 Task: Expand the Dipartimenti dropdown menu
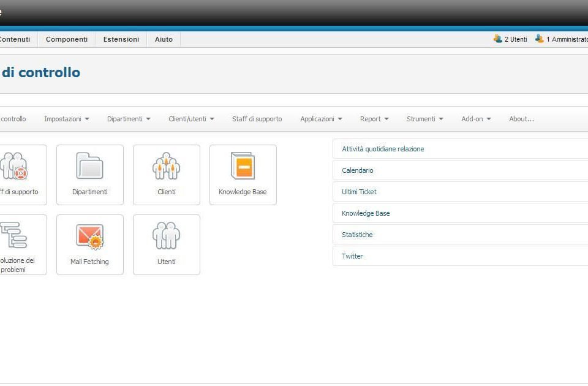(129, 119)
